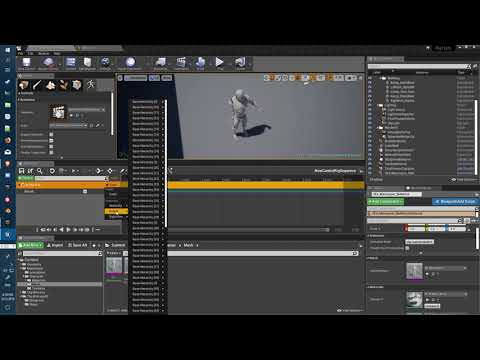This screenshot has height=360, width=480.
Task: Open viewport options arrow dropdown
Action: point(120,78)
